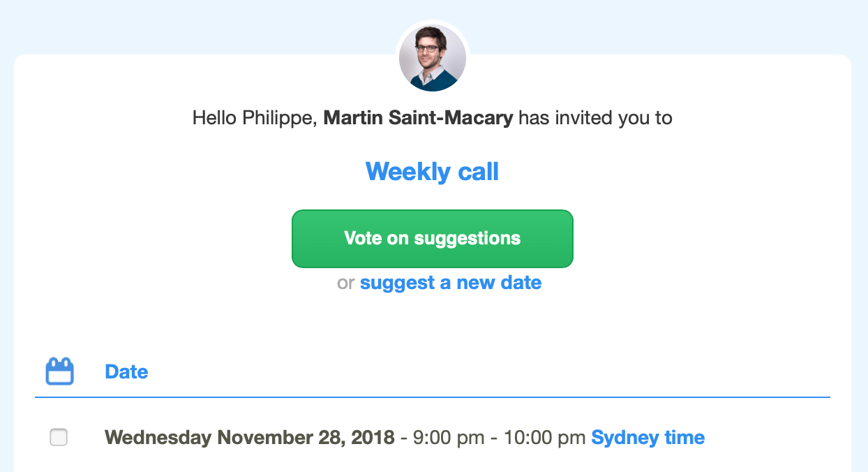Tick the Wednesday November 28 checkbox

click(x=59, y=438)
